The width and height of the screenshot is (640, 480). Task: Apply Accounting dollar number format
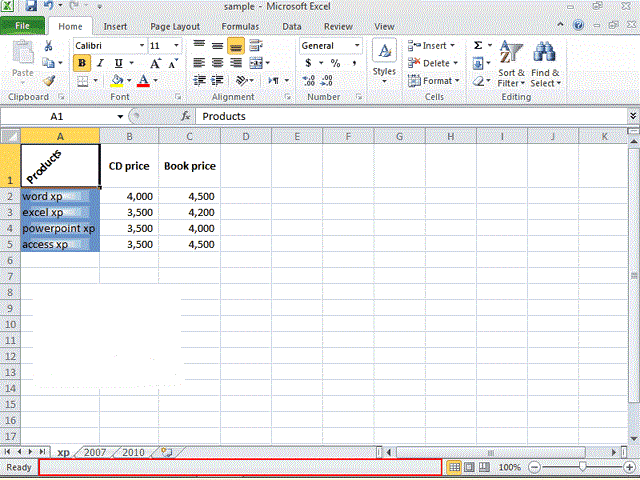point(309,63)
